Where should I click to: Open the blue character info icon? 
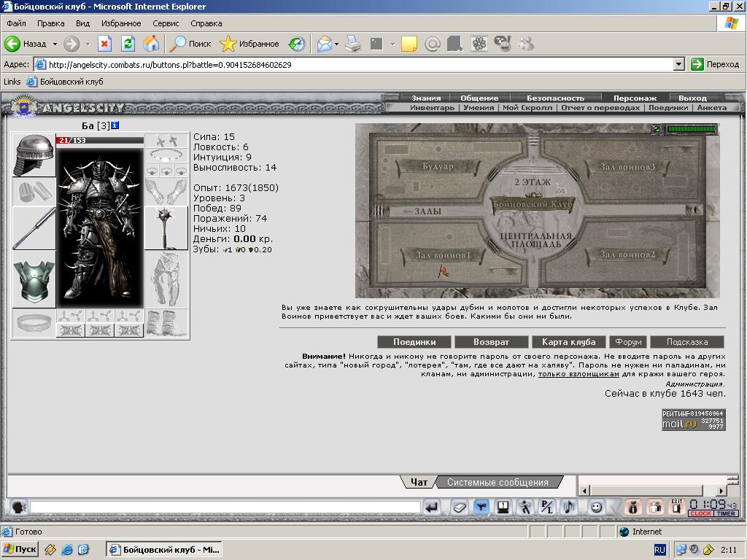[115, 125]
